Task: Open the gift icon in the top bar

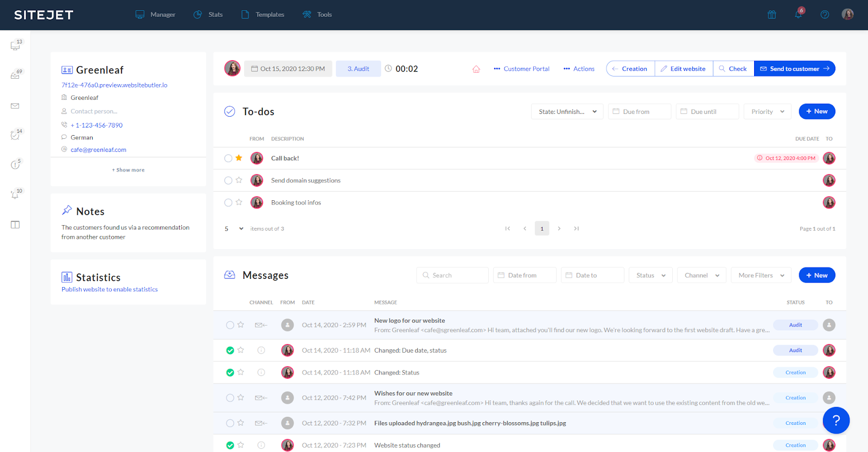Action: 771,15
